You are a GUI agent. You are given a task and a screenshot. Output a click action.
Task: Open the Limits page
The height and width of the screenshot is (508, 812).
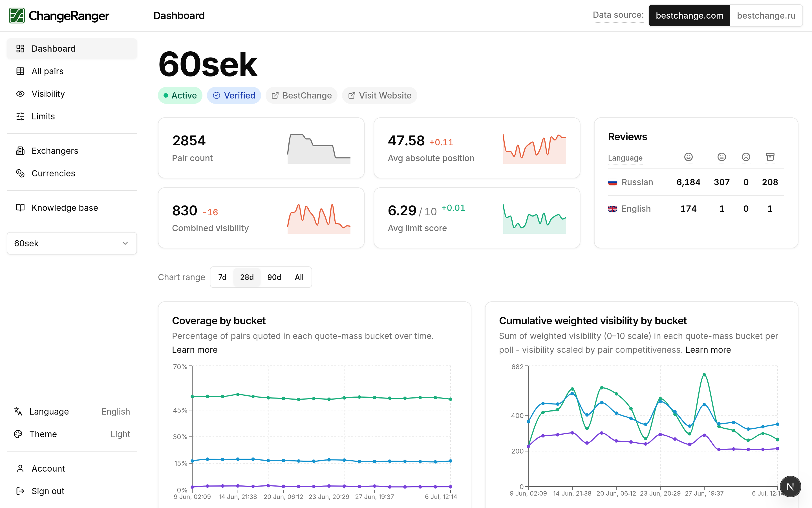[x=72, y=116]
